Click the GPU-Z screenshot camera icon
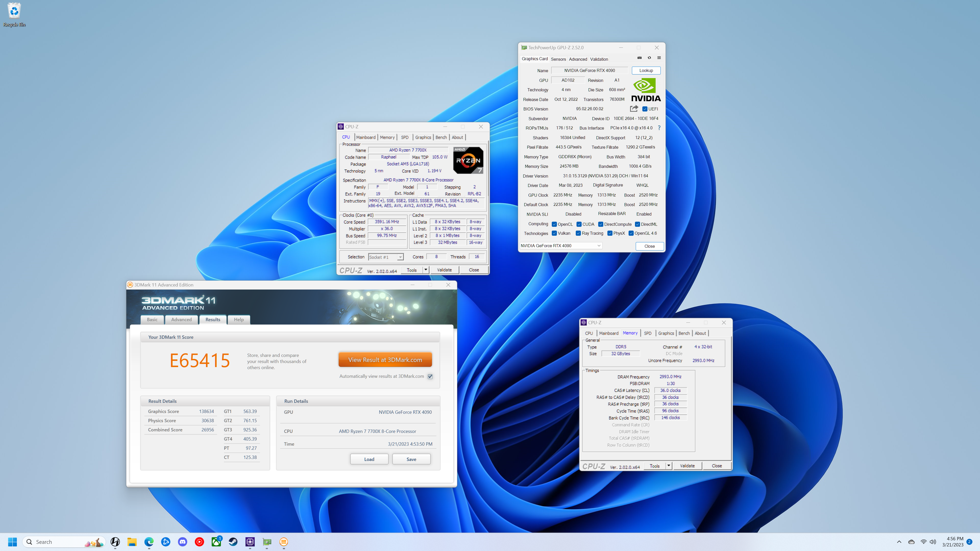 [x=640, y=58]
